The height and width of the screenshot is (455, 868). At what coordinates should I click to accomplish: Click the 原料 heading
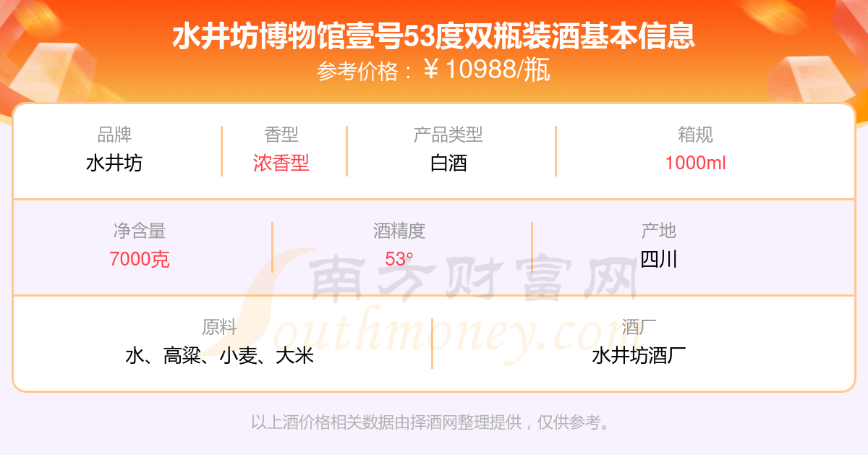(220, 327)
